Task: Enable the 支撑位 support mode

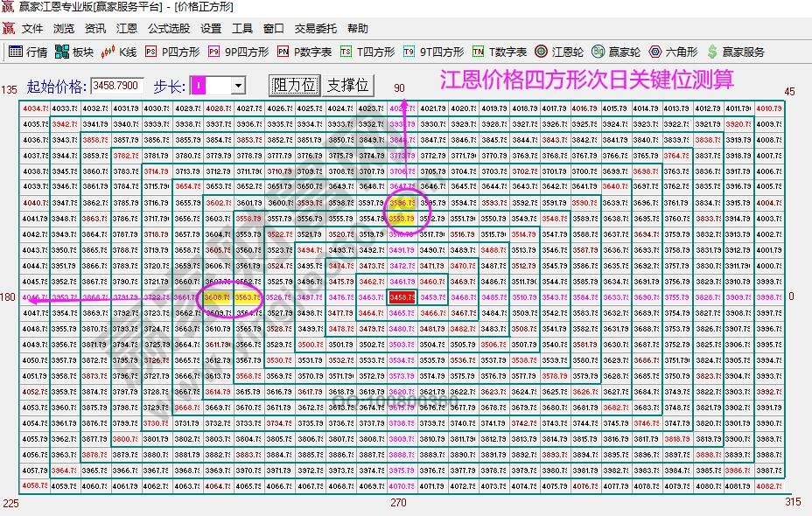Action: 347,86
